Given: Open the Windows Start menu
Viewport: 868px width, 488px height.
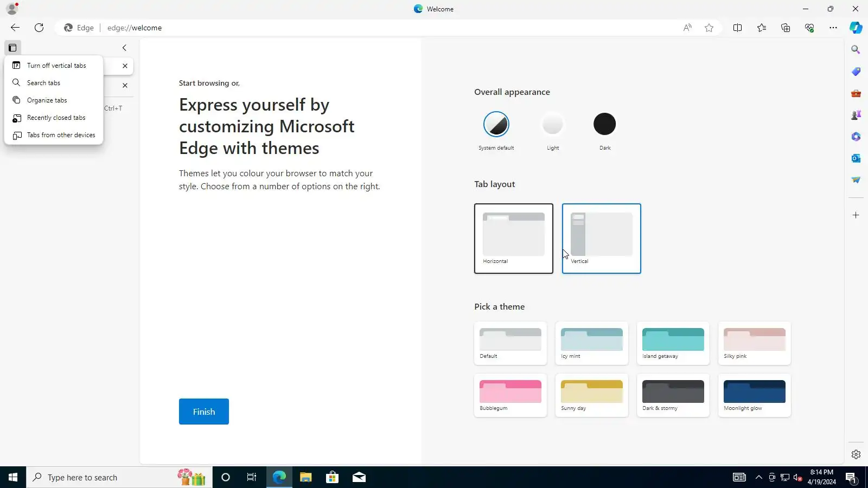Looking at the screenshot, I should [x=13, y=477].
